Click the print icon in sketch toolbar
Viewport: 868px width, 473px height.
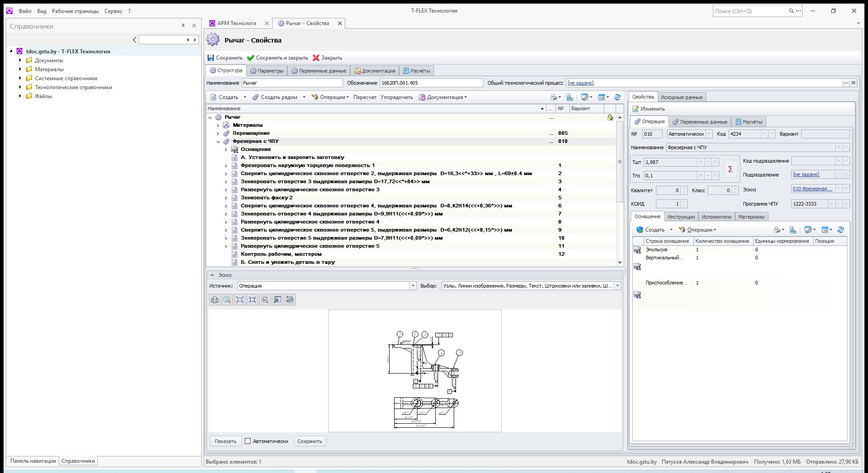[215, 300]
